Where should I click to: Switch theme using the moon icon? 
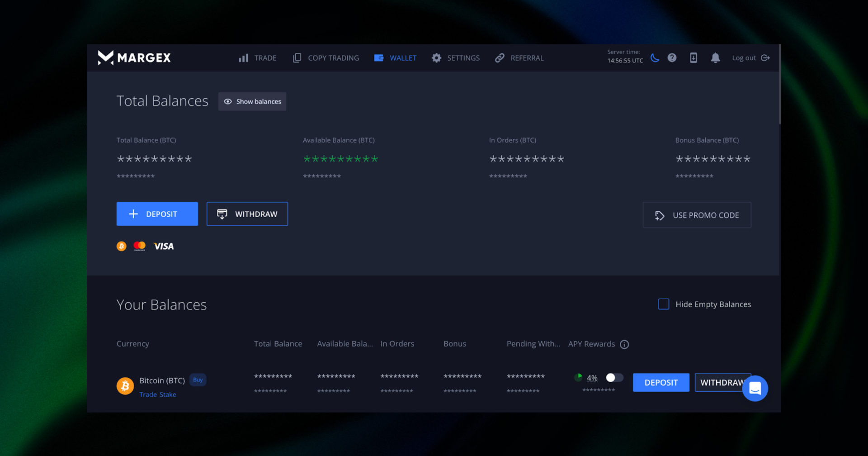click(656, 58)
